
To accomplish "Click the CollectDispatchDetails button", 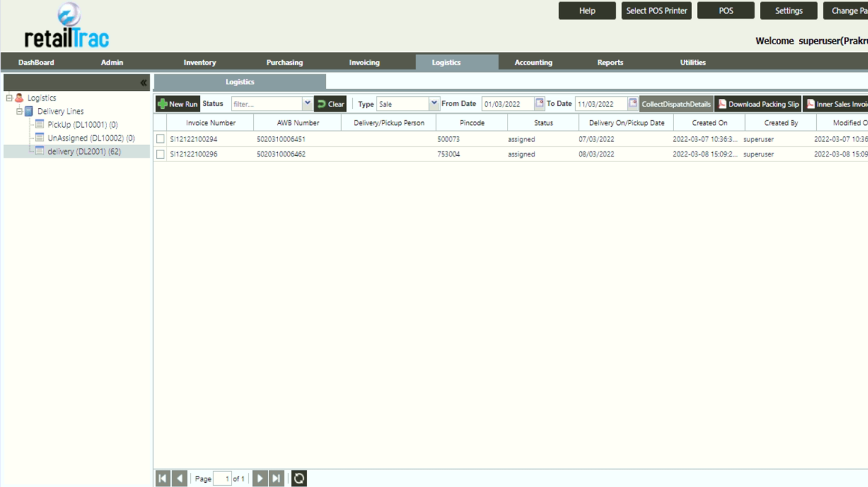I will click(x=676, y=104).
